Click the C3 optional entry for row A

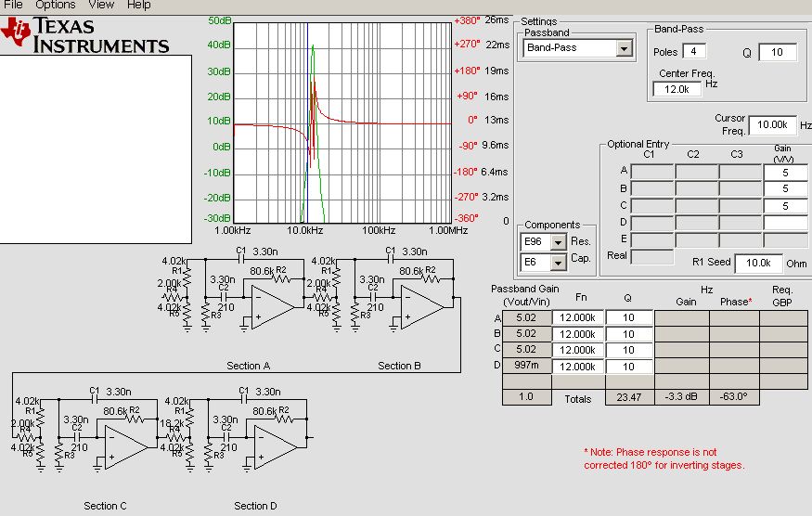(741, 172)
